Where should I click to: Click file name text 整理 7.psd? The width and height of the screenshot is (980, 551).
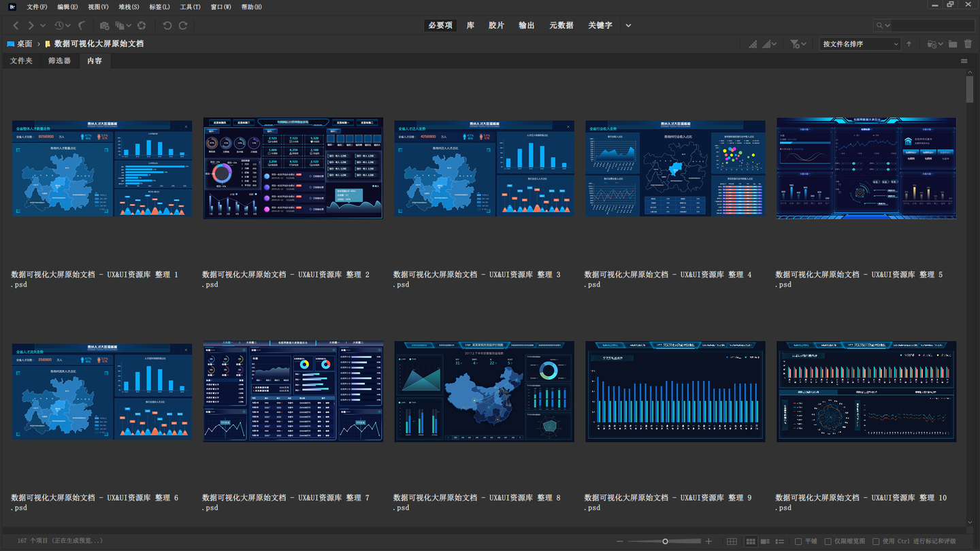click(x=286, y=503)
